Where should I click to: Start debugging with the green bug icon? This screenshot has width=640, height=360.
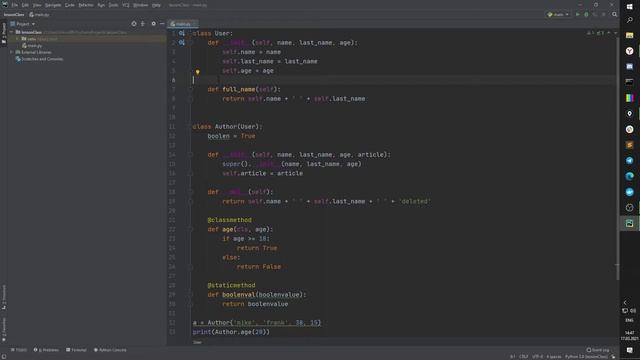[x=587, y=14]
